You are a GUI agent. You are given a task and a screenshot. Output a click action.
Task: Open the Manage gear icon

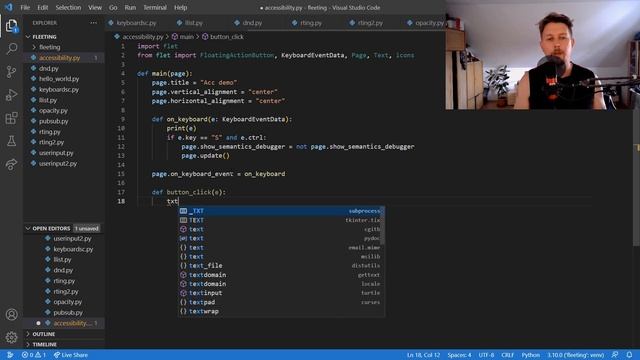11,337
